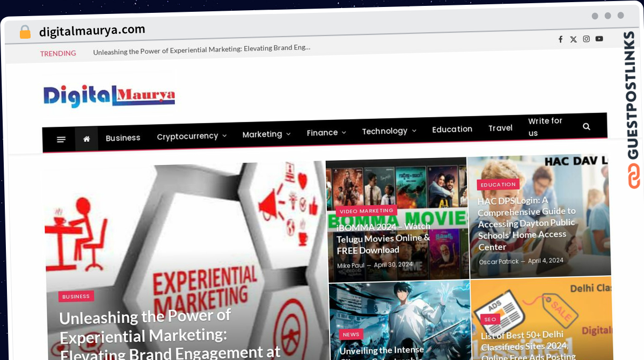Click author name Mike Paul
The height and width of the screenshot is (360, 644).
pos(350,265)
